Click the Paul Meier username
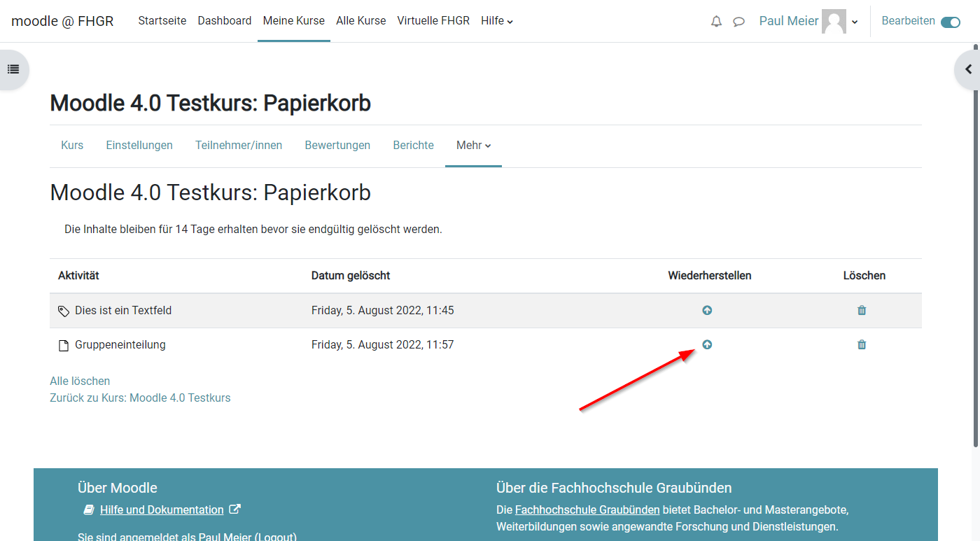 789,21
